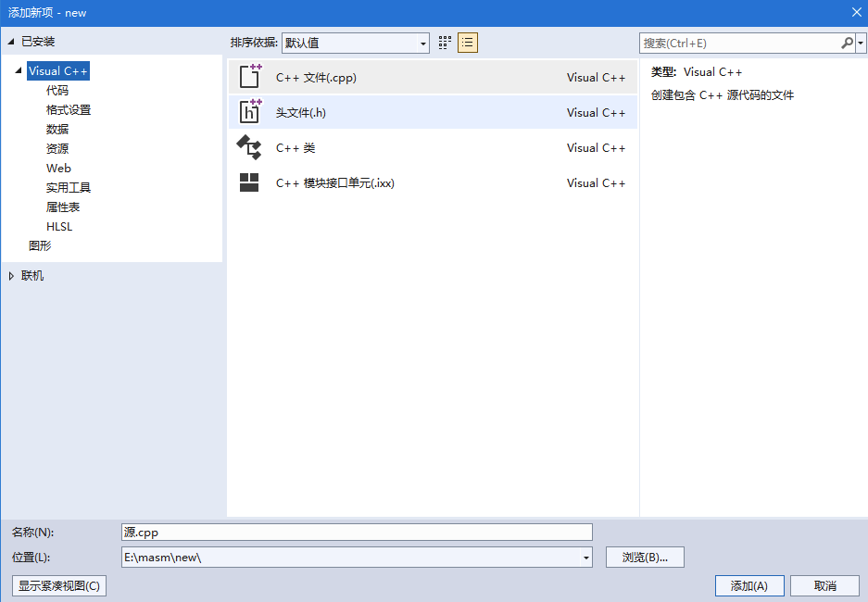Select the 图形 category
This screenshot has width=868, height=602.
click(x=40, y=245)
